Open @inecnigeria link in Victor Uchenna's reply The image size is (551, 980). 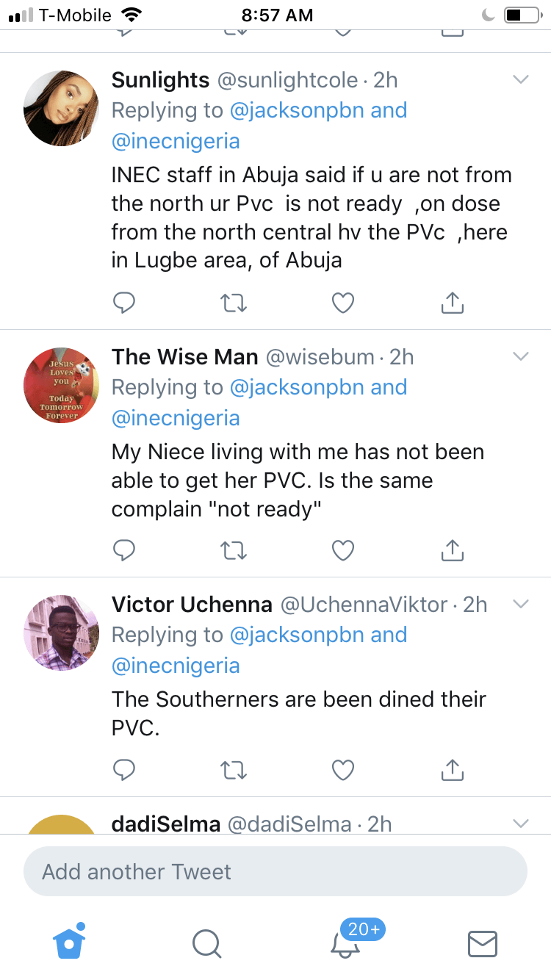click(176, 666)
